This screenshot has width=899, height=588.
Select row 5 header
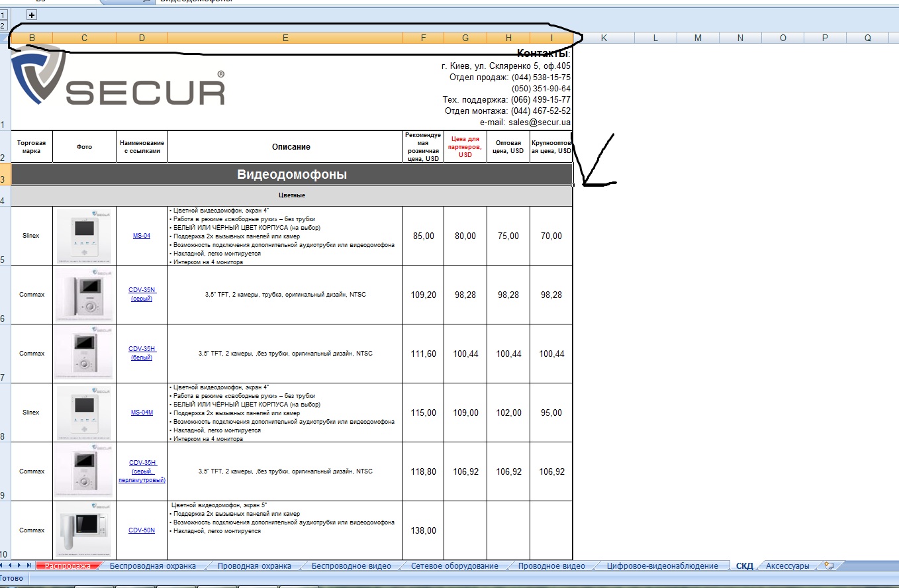point(5,236)
